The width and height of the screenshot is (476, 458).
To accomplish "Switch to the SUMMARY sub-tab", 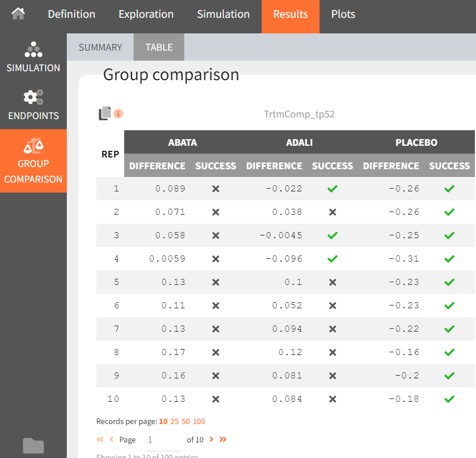I will tap(100, 47).
